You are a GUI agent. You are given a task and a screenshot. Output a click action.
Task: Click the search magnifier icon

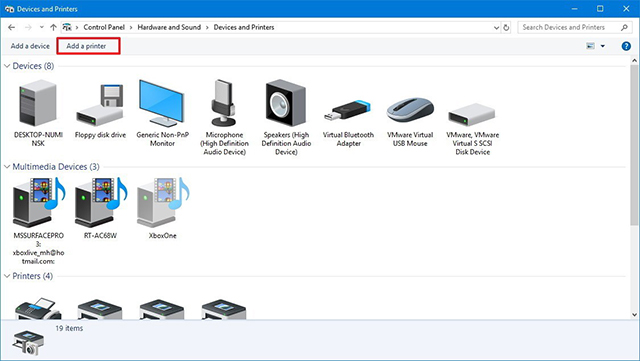624,27
